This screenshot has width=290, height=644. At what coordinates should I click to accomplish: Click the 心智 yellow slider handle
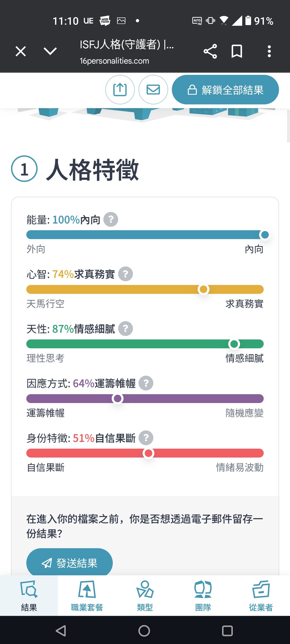[204, 289]
